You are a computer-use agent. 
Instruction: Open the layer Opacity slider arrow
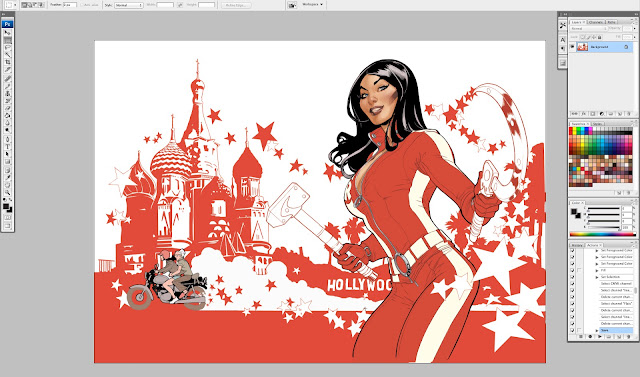tap(635, 28)
